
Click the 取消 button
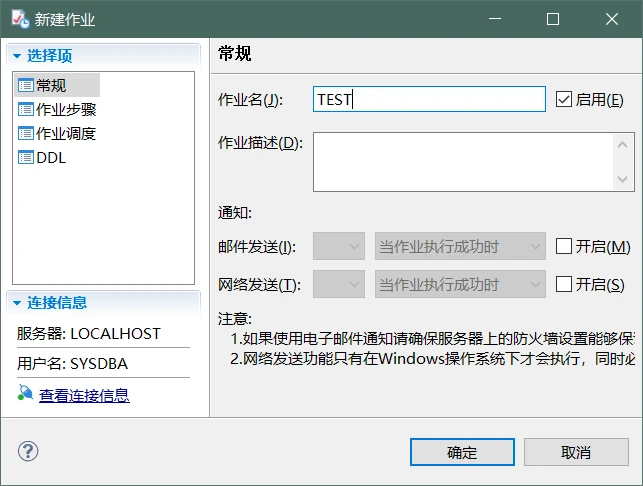[x=576, y=452]
